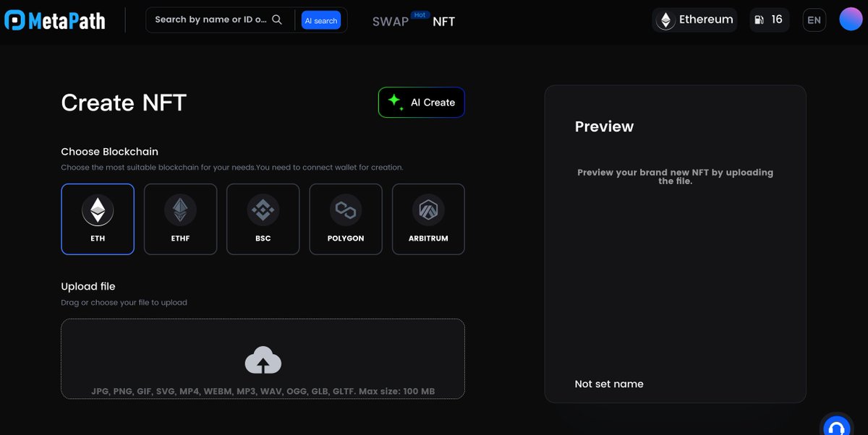Click the 'Choose Blockchain' heading
Viewport: 868px width, 435px height.
(109, 152)
